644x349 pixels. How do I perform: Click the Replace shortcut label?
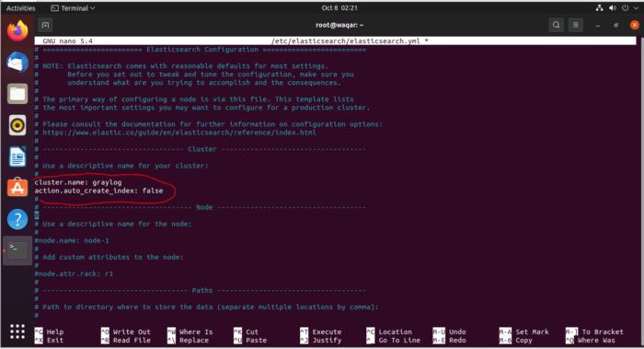194,341
